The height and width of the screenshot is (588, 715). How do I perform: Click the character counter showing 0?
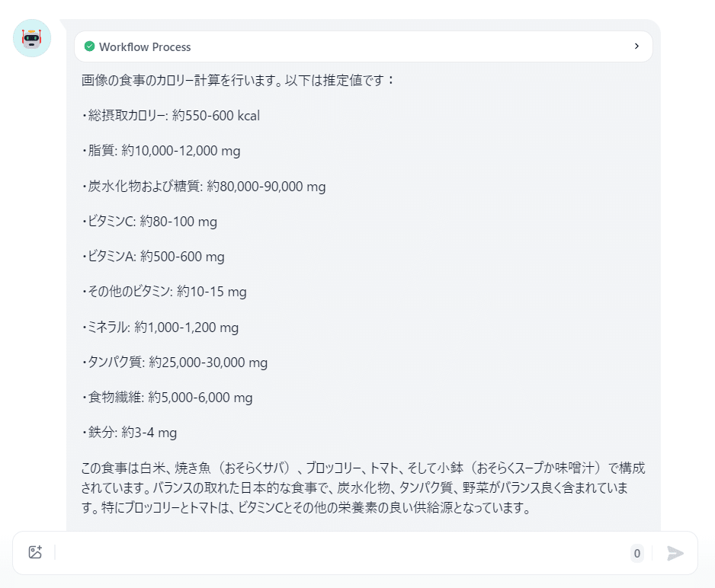point(637,554)
